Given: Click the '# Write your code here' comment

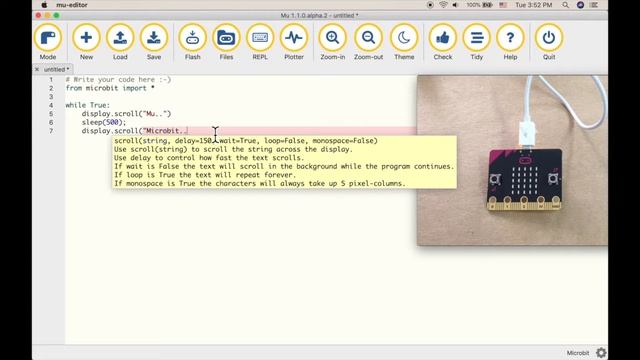Looking at the screenshot, I should [x=118, y=80].
